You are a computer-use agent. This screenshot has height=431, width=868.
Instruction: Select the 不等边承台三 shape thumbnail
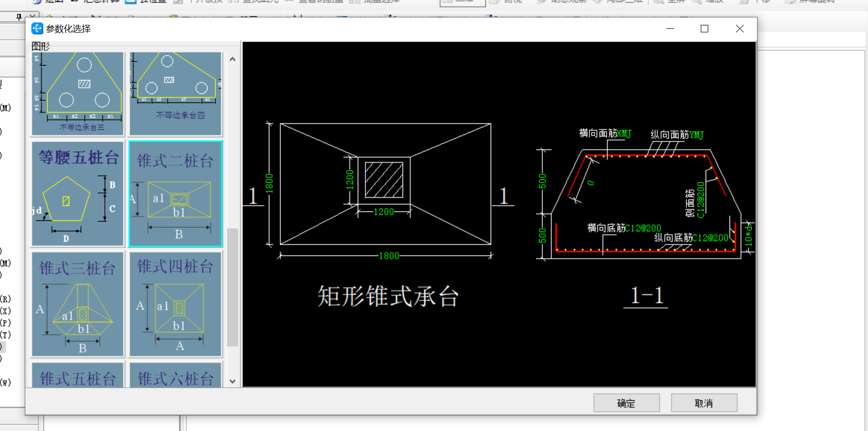pos(78,94)
